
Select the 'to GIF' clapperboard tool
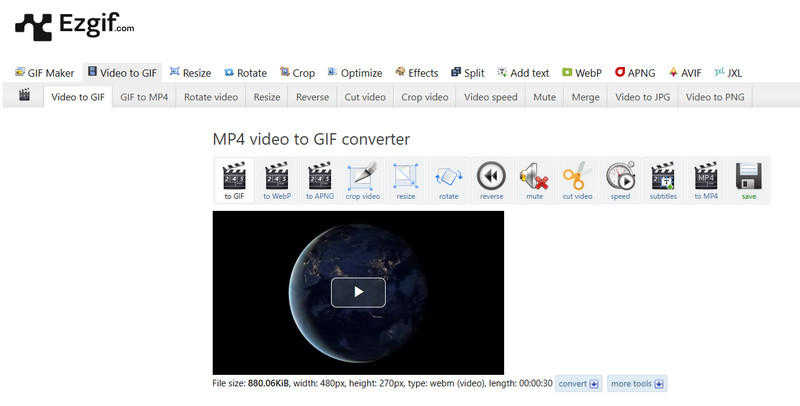234,181
